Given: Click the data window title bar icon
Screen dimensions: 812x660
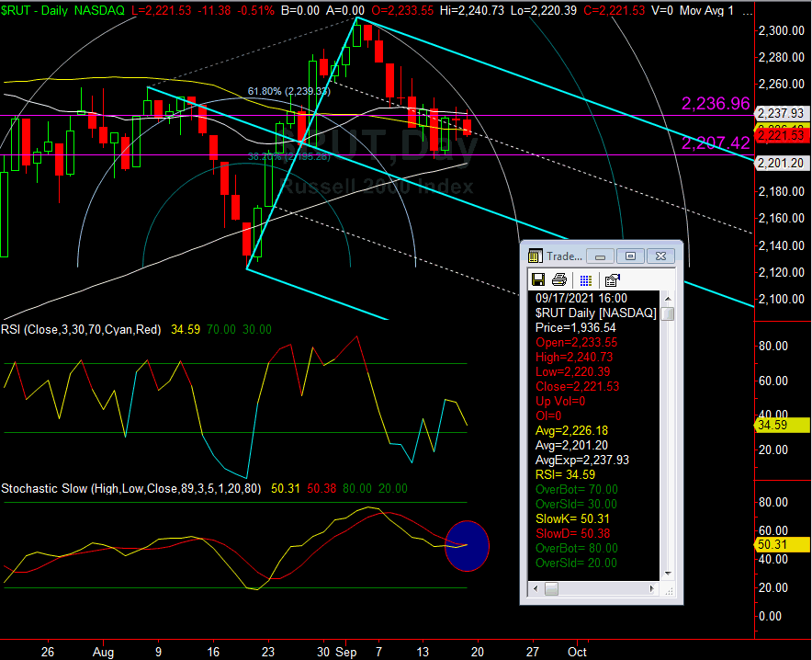Looking at the screenshot, I should coord(535,256).
